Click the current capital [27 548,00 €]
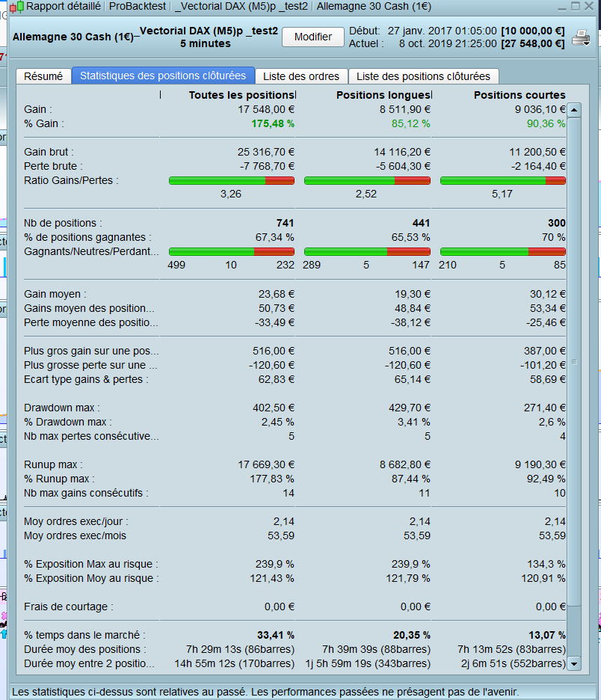The height and width of the screenshot is (700, 601). (533, 43)
